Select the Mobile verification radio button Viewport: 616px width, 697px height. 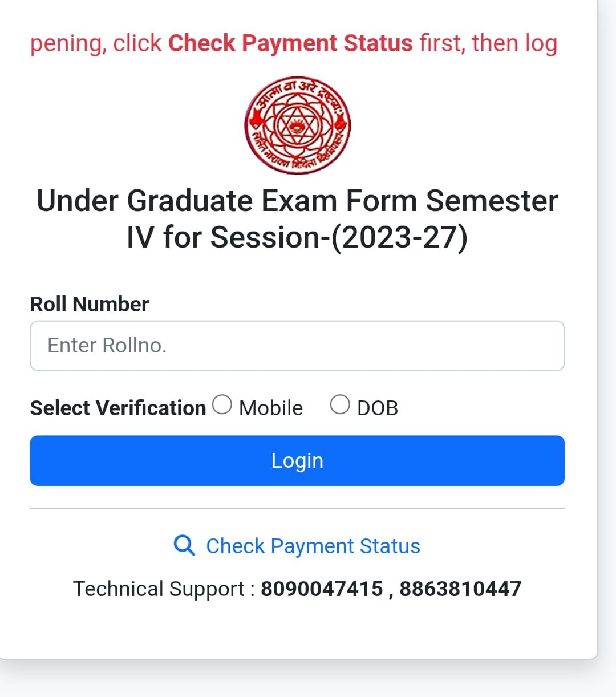222,405
